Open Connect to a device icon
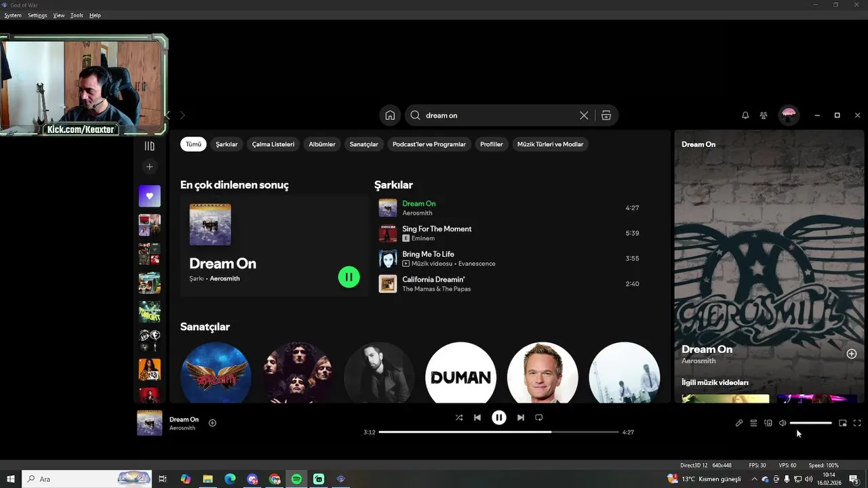Image resolution: width=868 pixels, height=488 pixels. coord(768,423)
